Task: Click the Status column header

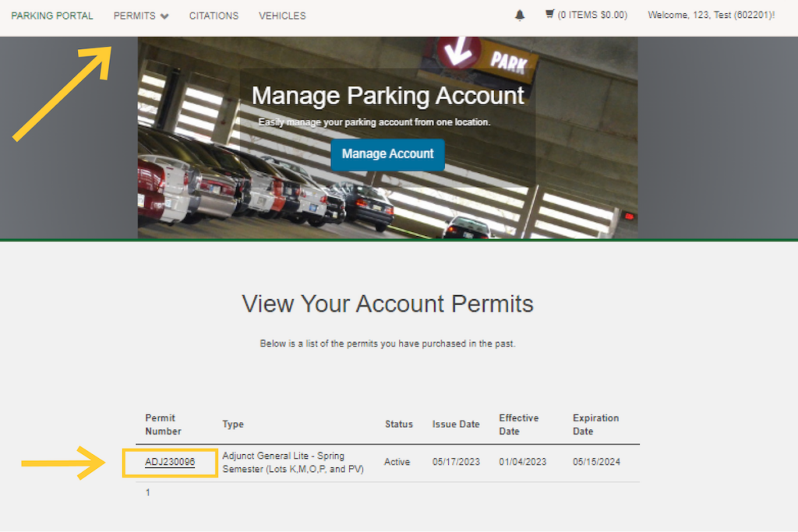Action: pyautogui.click(x=398, y=425)
